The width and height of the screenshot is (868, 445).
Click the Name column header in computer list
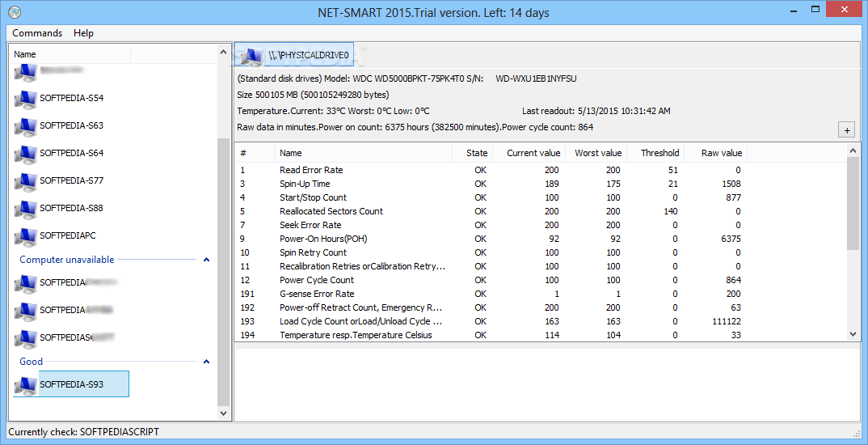click(x=70, y=54)
